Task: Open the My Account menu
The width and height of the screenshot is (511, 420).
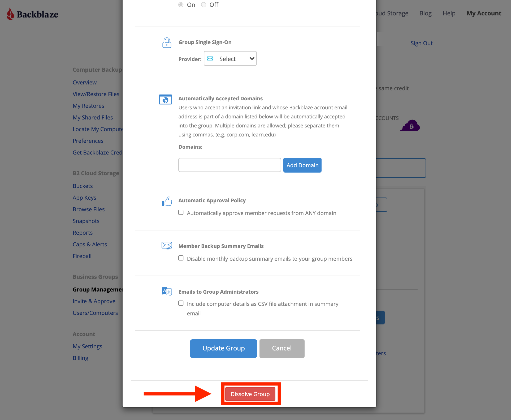Action: 484,13
